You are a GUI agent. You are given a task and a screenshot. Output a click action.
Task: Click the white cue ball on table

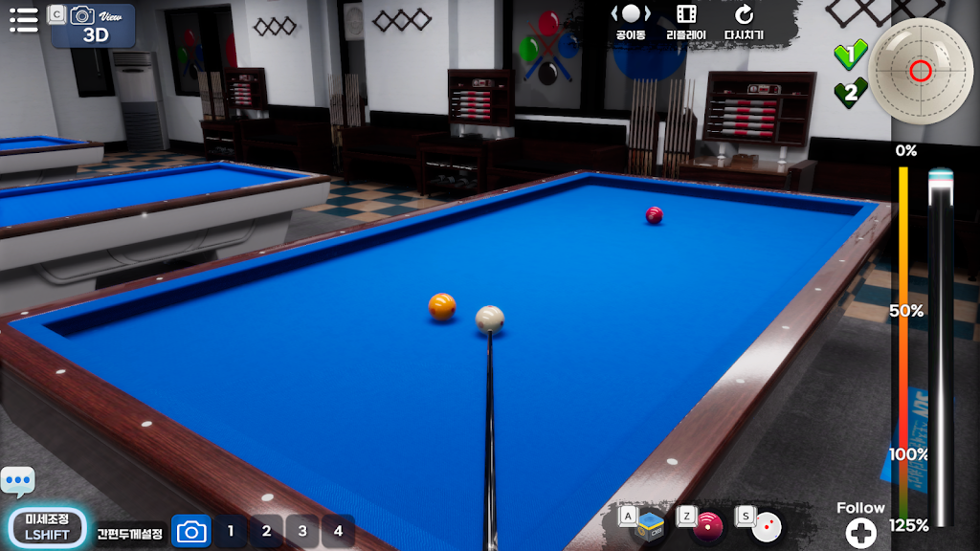[x=490, y=320]
